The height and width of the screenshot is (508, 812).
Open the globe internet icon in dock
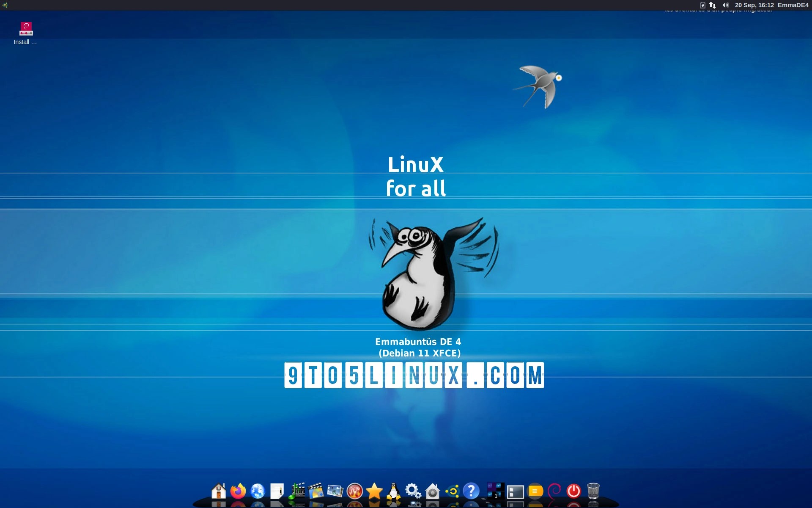pyautogui.click(x=258, y=491)
